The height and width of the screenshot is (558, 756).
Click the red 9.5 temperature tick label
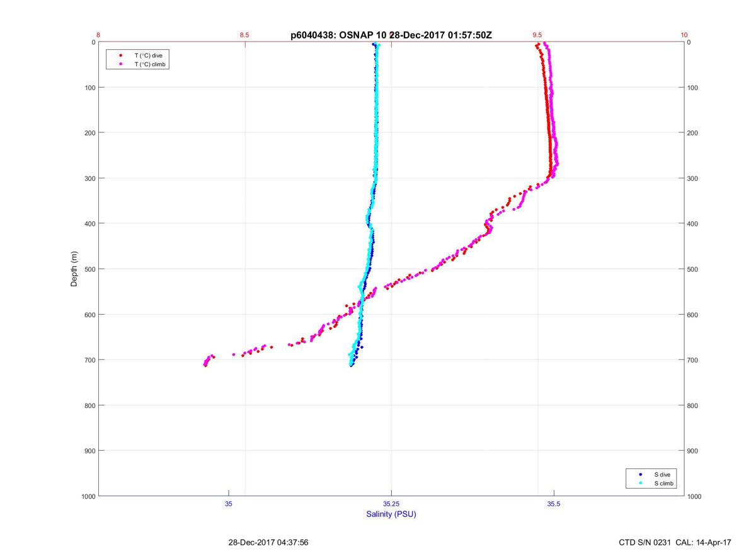[537, 35]
